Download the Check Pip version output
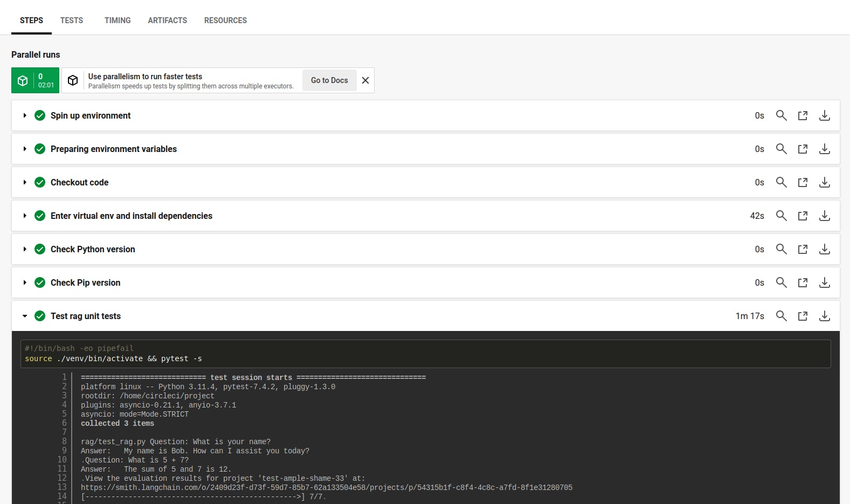 click(x=824, y=282)
